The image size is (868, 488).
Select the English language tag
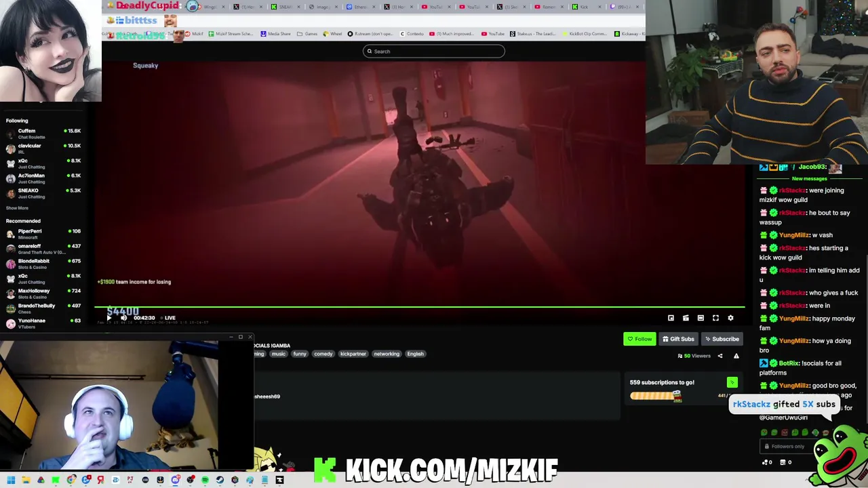point(416,354)
